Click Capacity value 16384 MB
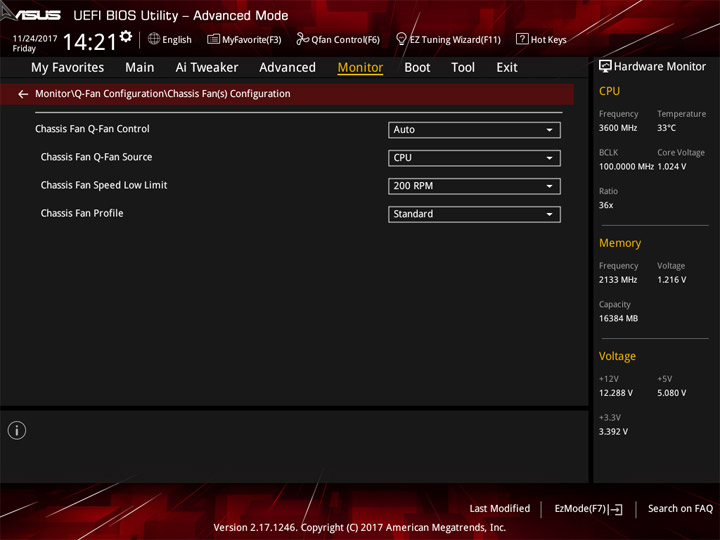The height and width of the screenshot is (540, 720). (x=618, y=318)
